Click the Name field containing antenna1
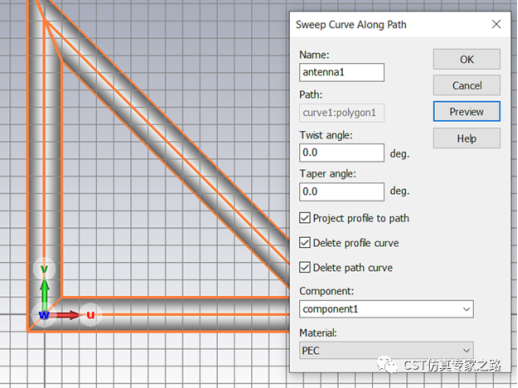518x388 pixels. click(342, 72)
